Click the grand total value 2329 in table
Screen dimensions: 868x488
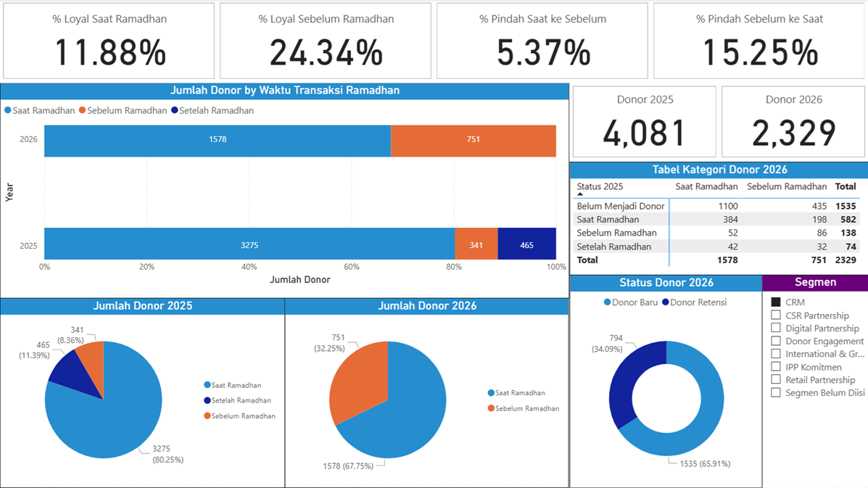[846, 260]
